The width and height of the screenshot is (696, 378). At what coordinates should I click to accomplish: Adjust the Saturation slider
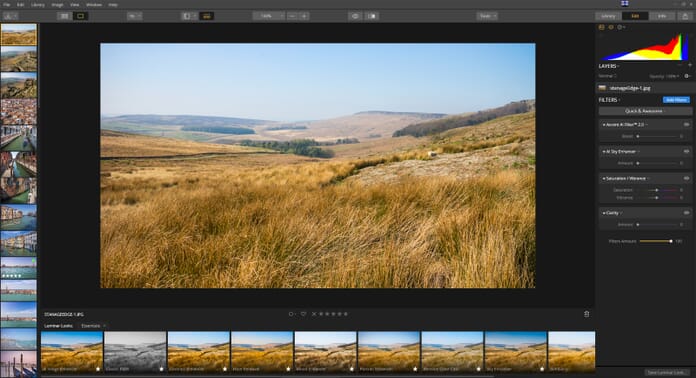658,190
